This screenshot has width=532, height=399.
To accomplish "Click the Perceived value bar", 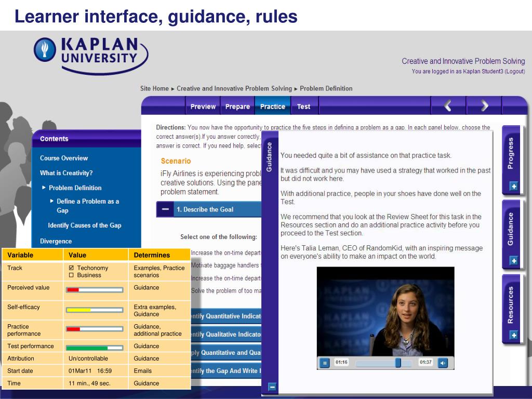I will pyautogui.click(x=95, y=290).
